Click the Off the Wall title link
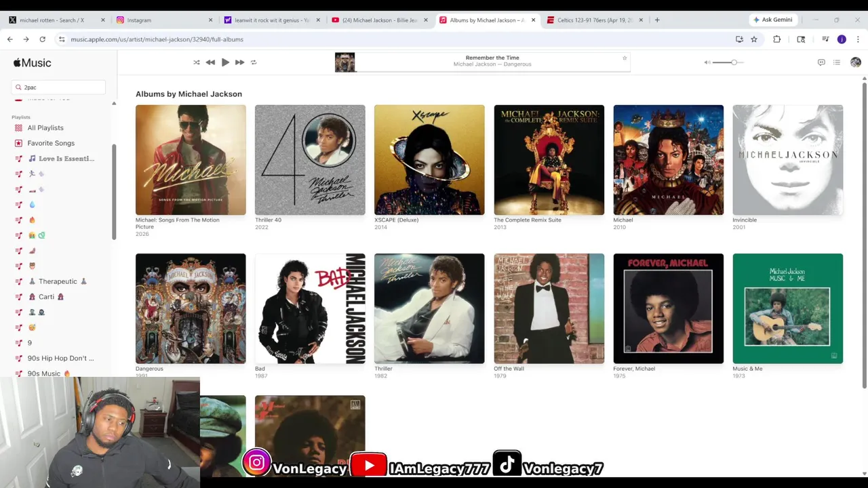 509,369
